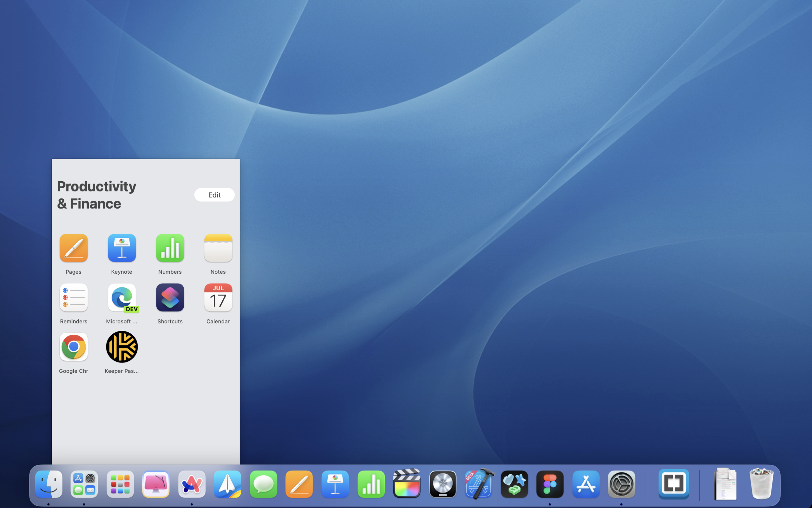Open the Trash in the Dock
Screen dimensions: 812x508
[761, 484]
